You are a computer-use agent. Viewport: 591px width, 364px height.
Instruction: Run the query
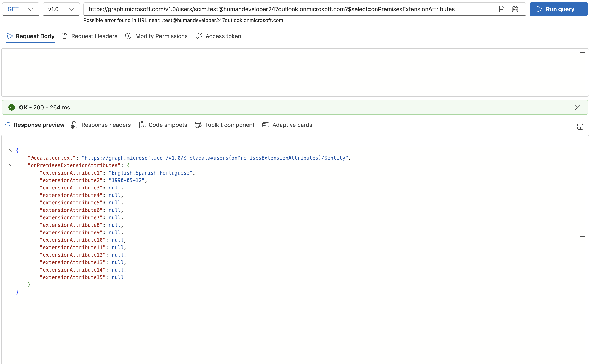point(559,9)
